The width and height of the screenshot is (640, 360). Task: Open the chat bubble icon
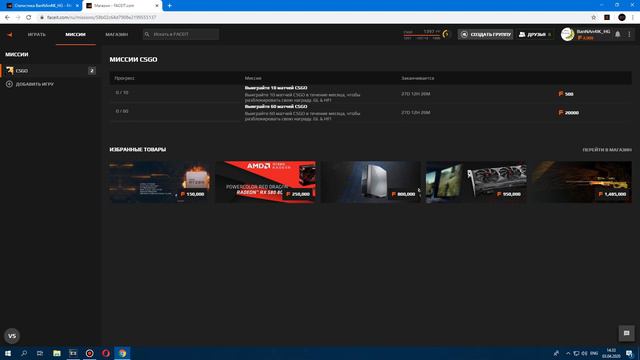pos(627,333)
